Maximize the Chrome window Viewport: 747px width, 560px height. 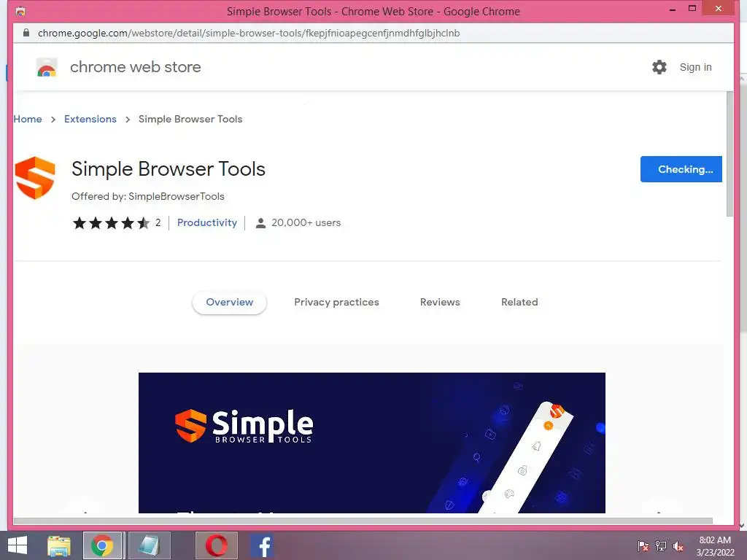coord(692,9)
